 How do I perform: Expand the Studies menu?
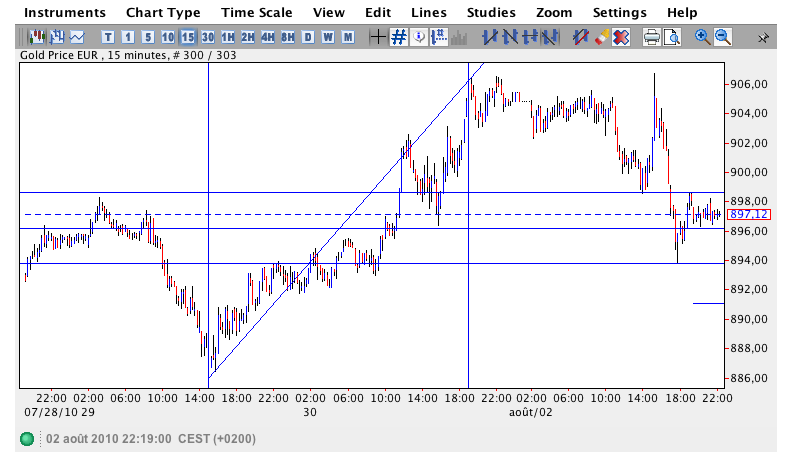[x=491, y=13]
